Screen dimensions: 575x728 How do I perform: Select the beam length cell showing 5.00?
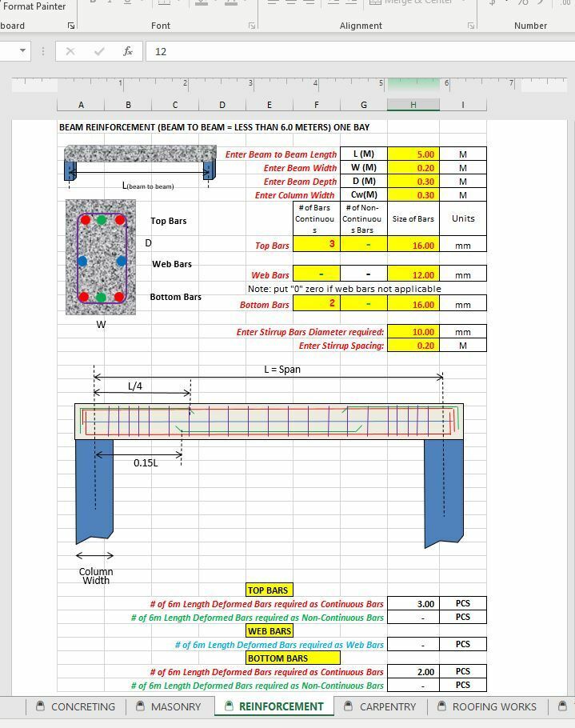pyautogui.click(x=413, y=154)
